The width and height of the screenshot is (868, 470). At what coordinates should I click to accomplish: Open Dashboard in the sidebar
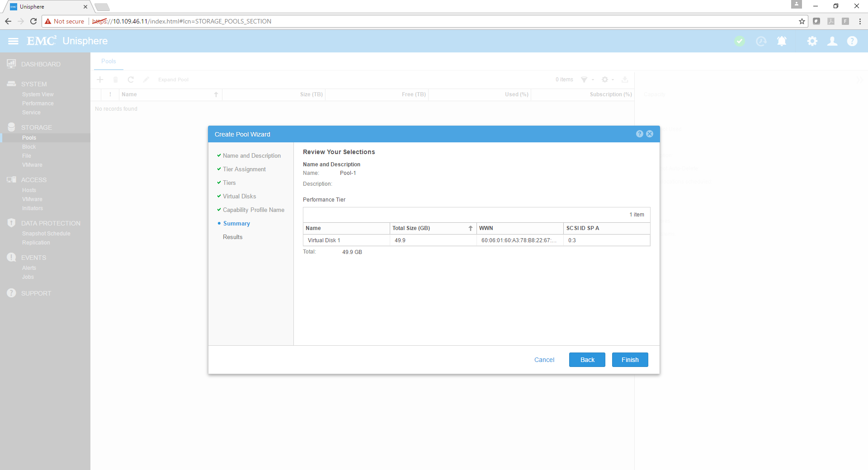point(41,64)
